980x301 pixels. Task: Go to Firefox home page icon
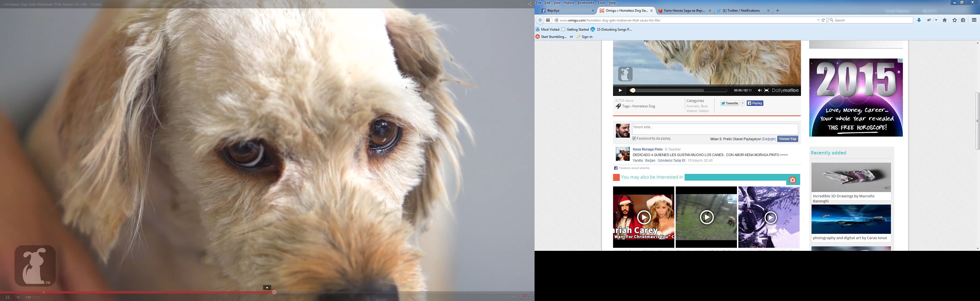(x=944, y=20)
